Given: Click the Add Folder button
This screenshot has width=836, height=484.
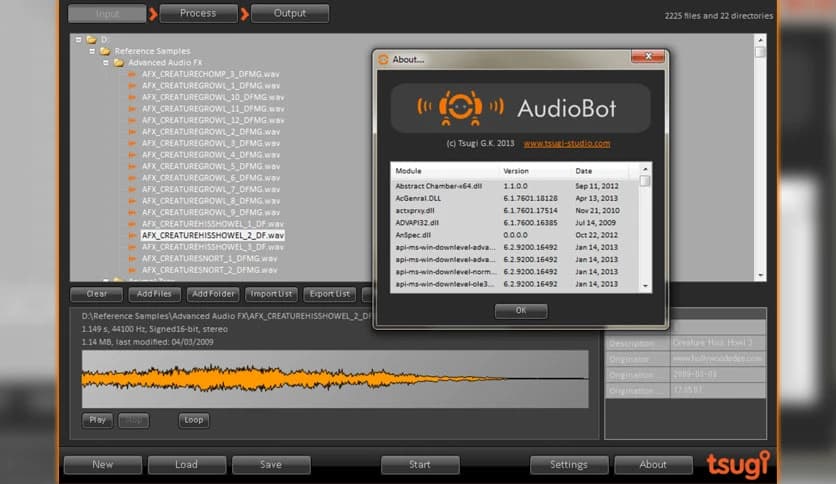Looking at the screenshot, I should coord(213,294).
